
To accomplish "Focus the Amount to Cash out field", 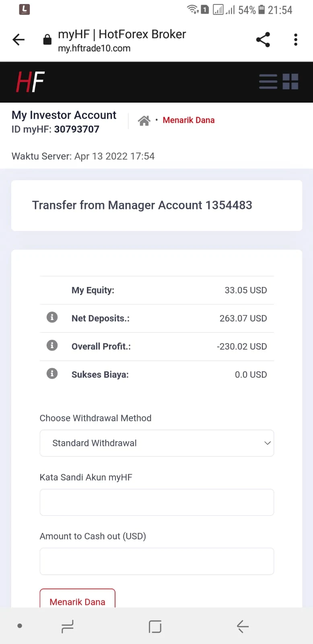I will coord(157,561).
